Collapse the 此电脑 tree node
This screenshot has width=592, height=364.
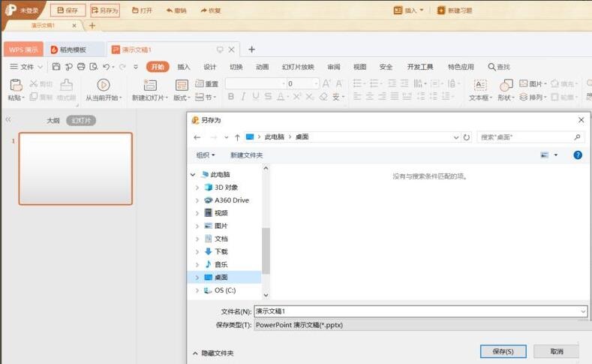coord(193,175)
